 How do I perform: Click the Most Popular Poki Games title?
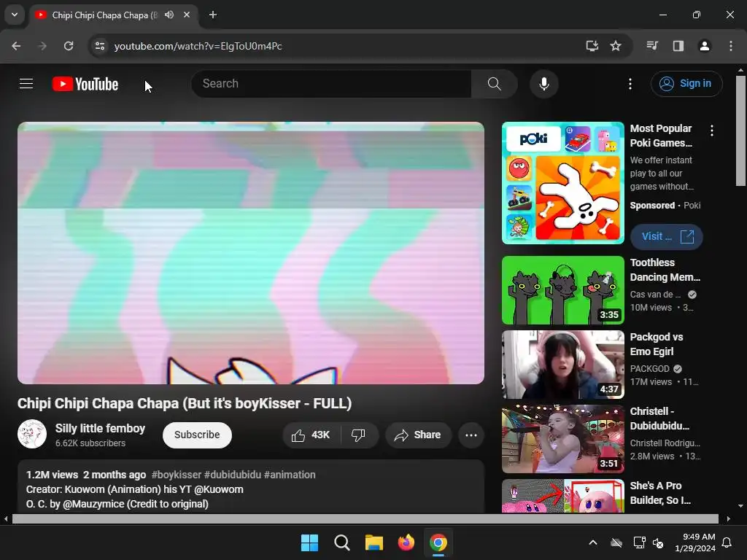pos(661,136)
